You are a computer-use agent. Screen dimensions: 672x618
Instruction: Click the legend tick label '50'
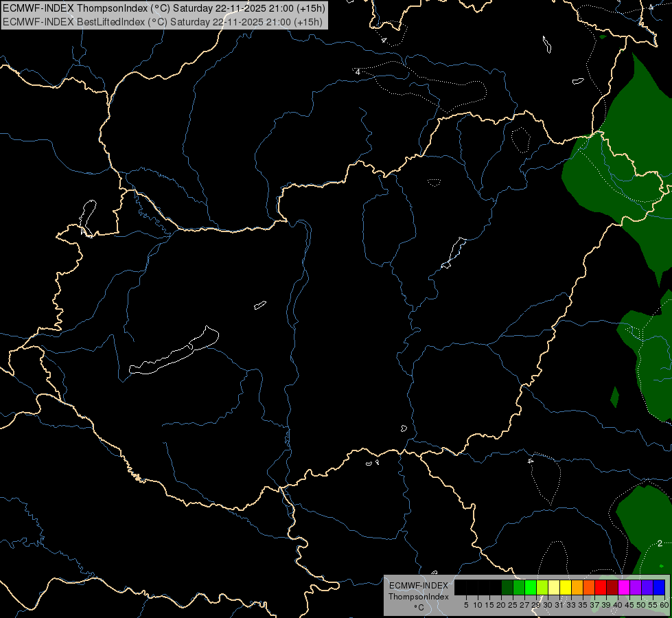(642, 605)
